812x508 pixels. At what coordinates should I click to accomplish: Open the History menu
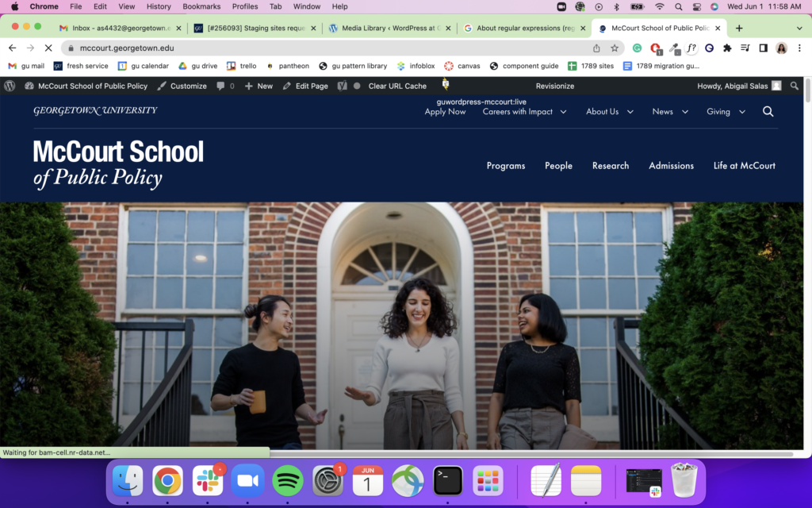click(x=159, y=6)
